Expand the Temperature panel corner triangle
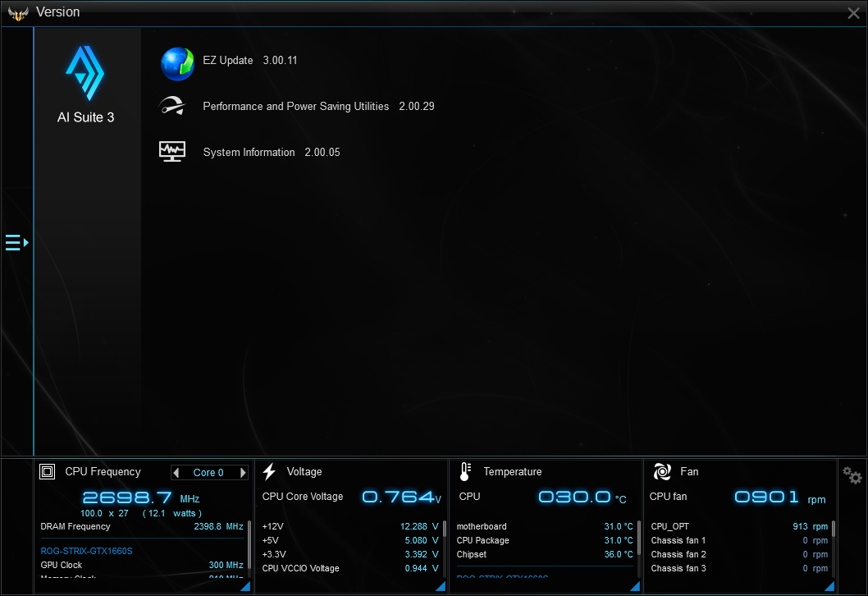The width and height of the screenshot is (868, 596). pos(636,586)
